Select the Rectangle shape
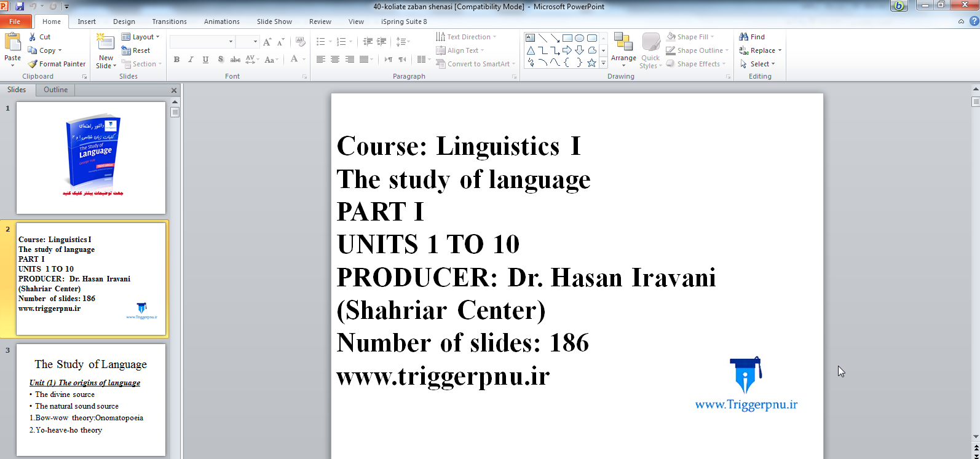This screenshot has height=459, width=980. tap(567, 37)
